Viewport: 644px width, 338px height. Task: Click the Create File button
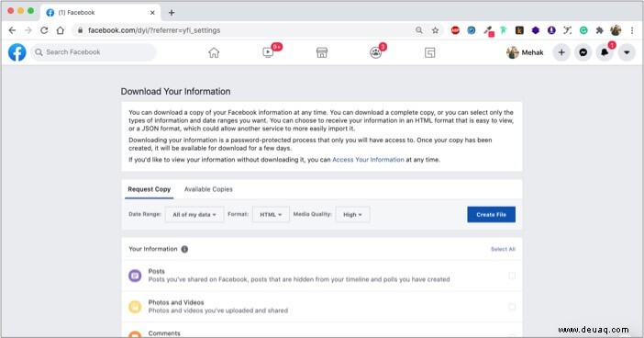tap(491, 215)
